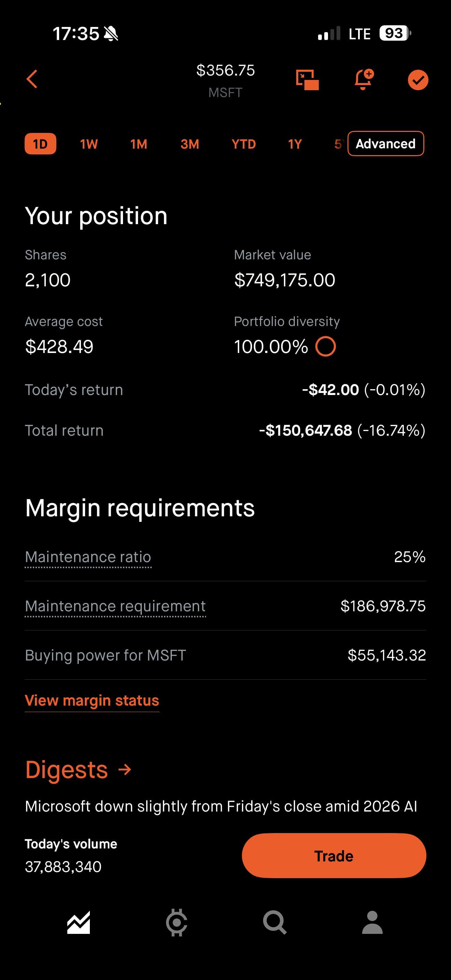
Task: Open the picture-in-picture chart icon
Action: coord(307,80)
